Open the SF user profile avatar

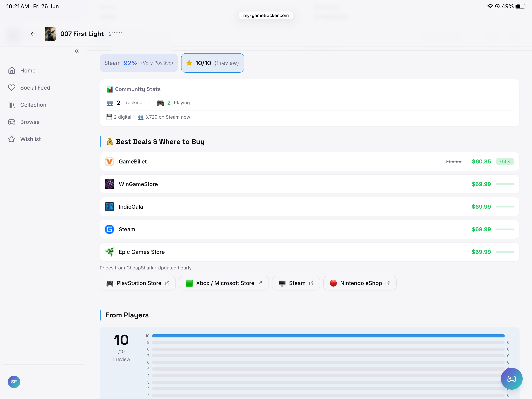(14, 382)
